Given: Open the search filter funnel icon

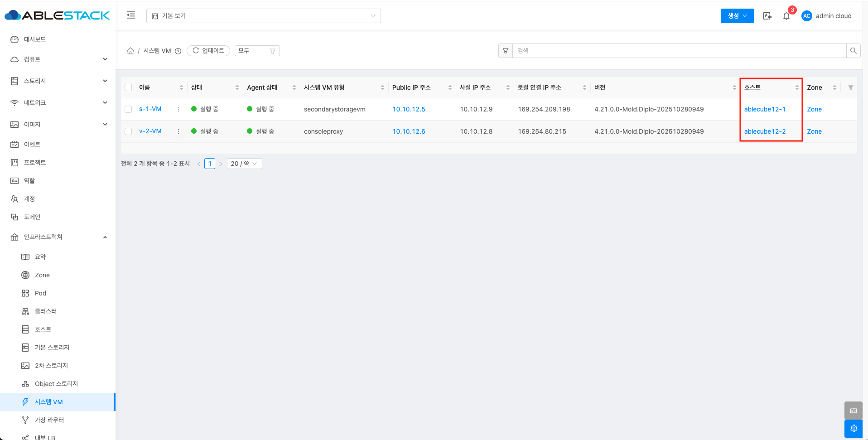Looking at the screenshot, I should [506, 51].
